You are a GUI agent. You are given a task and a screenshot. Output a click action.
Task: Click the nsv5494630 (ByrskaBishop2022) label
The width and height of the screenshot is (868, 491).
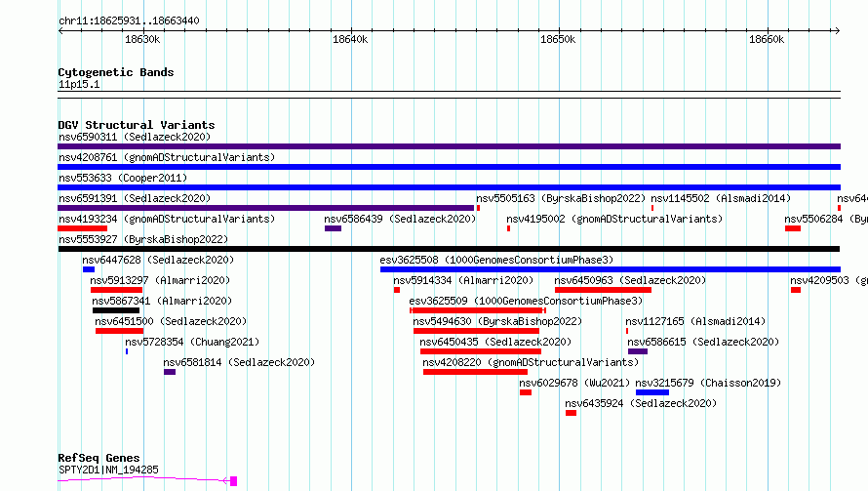[x=497, y=321]
